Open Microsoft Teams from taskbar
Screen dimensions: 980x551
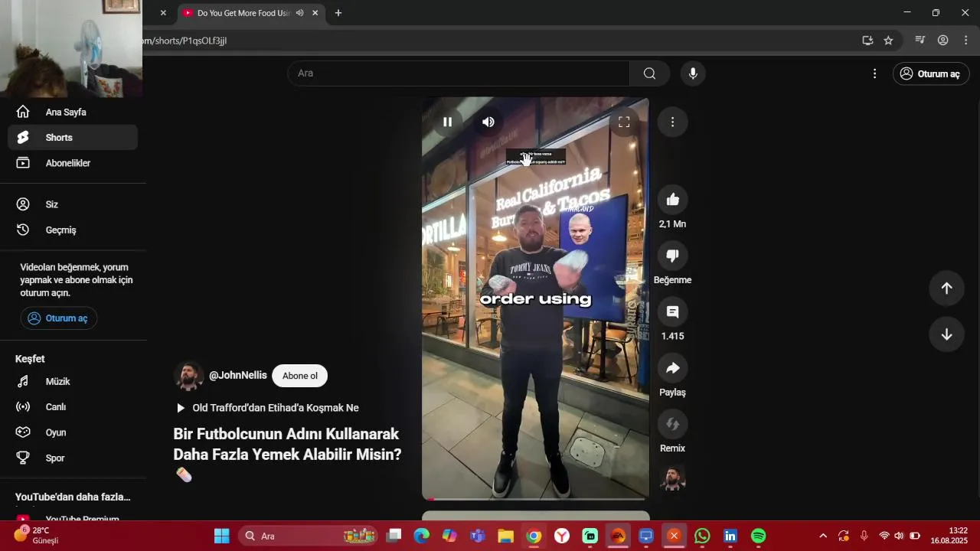point(478,536)
